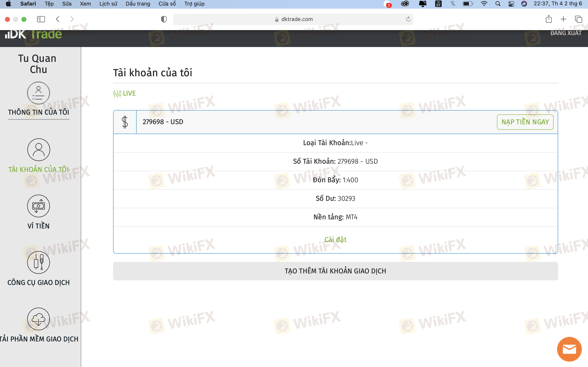
Task: Click the Safari privacy shield icon
Action: coord(164,19)
